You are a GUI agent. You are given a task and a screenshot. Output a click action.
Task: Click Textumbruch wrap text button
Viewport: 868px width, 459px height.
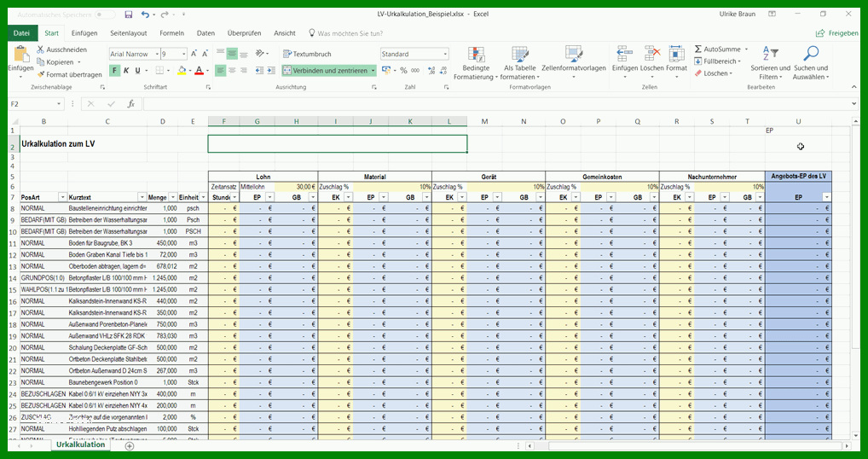pyautogui.click(x=307, y=55)
